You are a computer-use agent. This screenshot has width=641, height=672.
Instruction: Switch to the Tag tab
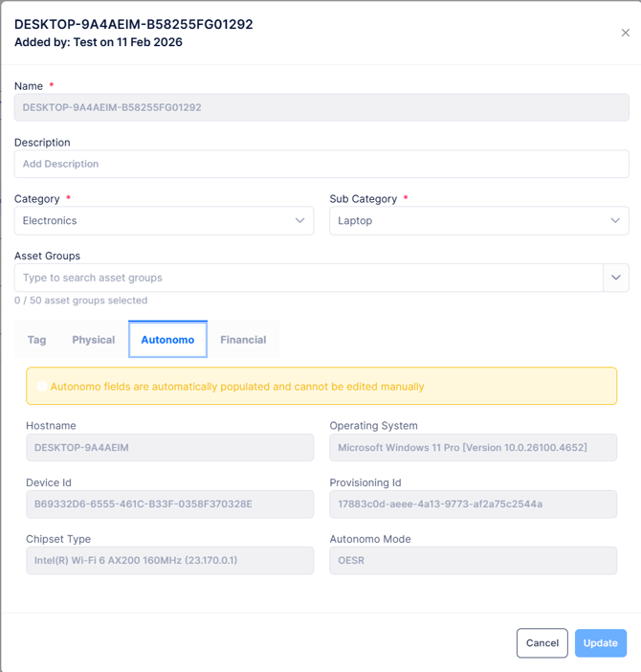coord(37,340)
